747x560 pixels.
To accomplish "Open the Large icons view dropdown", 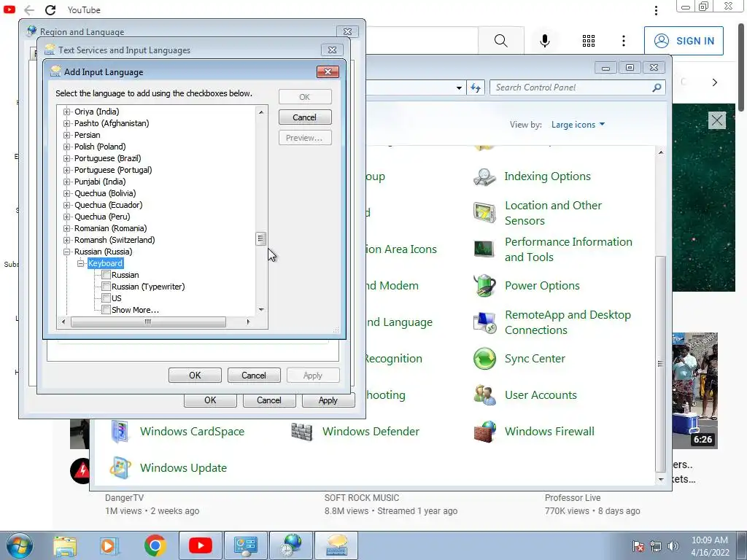I will pos(578,125).
